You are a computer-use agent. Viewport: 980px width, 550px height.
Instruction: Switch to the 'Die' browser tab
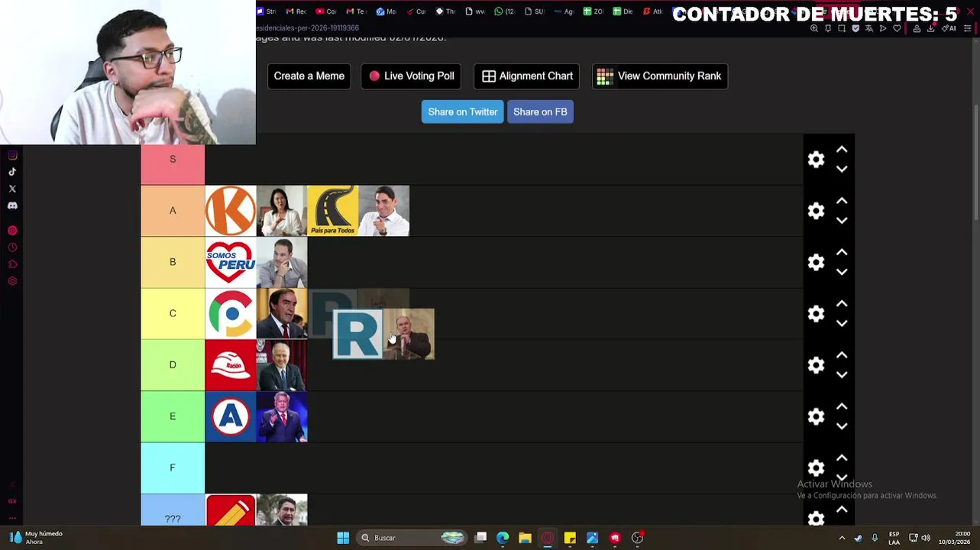point(623,11)
